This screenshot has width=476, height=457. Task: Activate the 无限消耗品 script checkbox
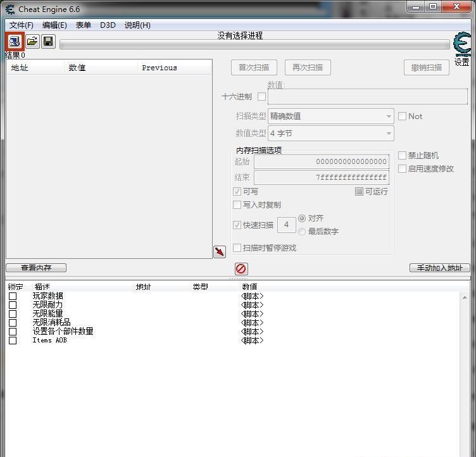point(13,322)
